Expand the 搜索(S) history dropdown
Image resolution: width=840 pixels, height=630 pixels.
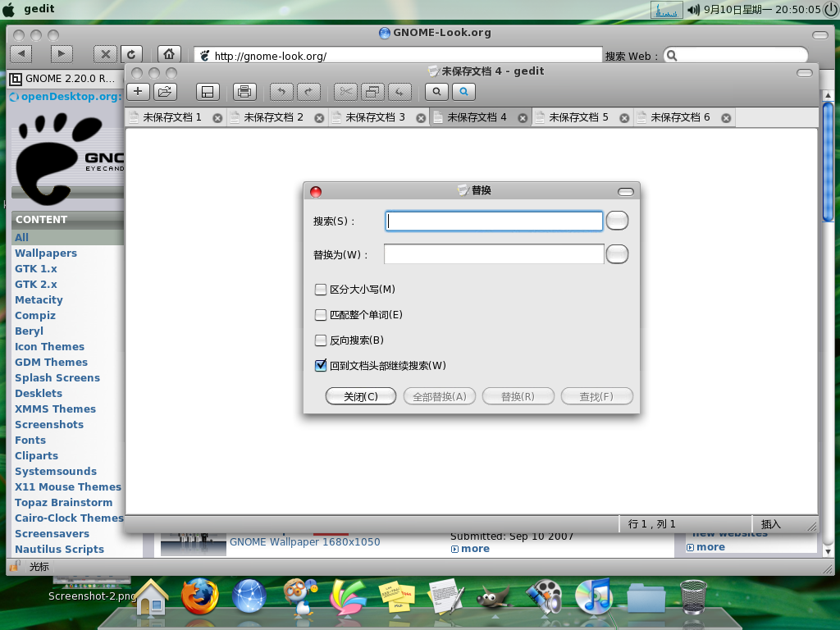click(x=617, y=221)
